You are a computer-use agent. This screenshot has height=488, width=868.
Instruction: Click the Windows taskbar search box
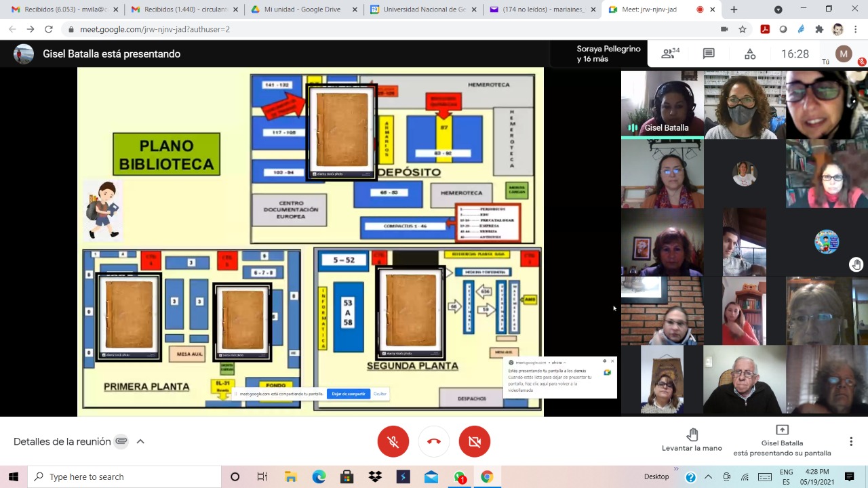(125, 476)
